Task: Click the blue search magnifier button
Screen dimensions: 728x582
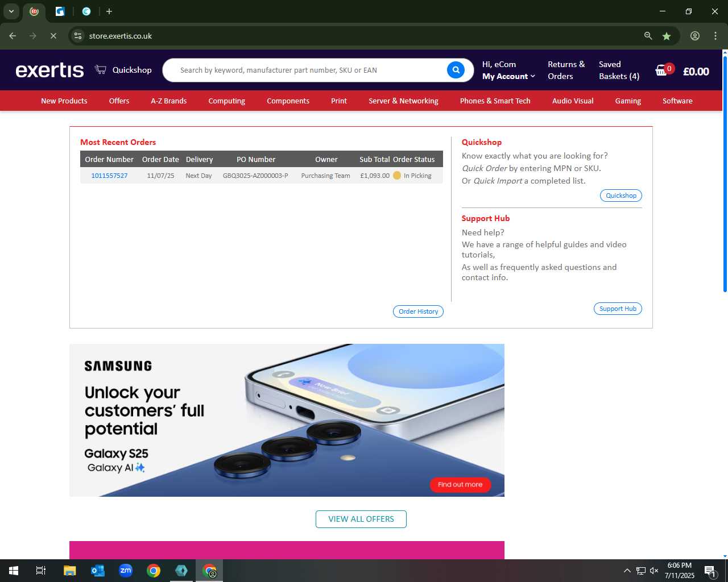Action: [x=456, y=70]
